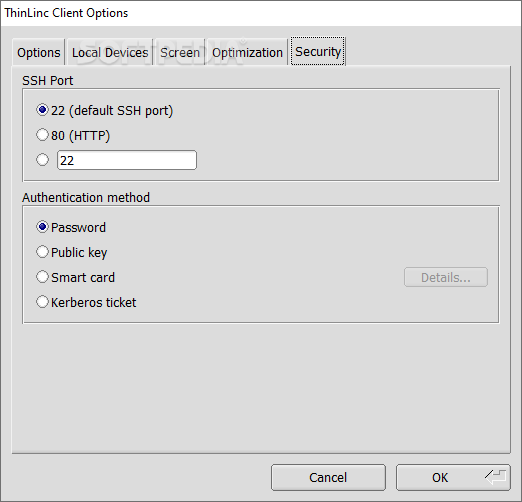Select the Security tab
The image size is (522, 502).
[x=318, y=51]
